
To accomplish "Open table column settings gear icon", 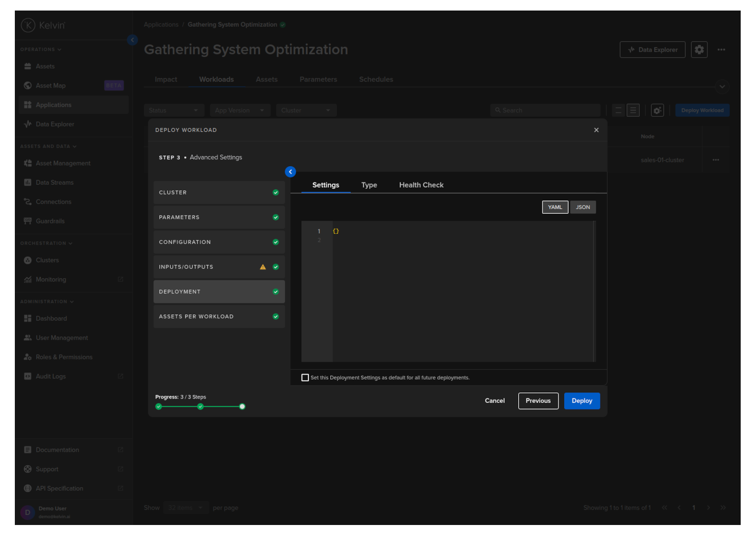I will tap(657, 111).
